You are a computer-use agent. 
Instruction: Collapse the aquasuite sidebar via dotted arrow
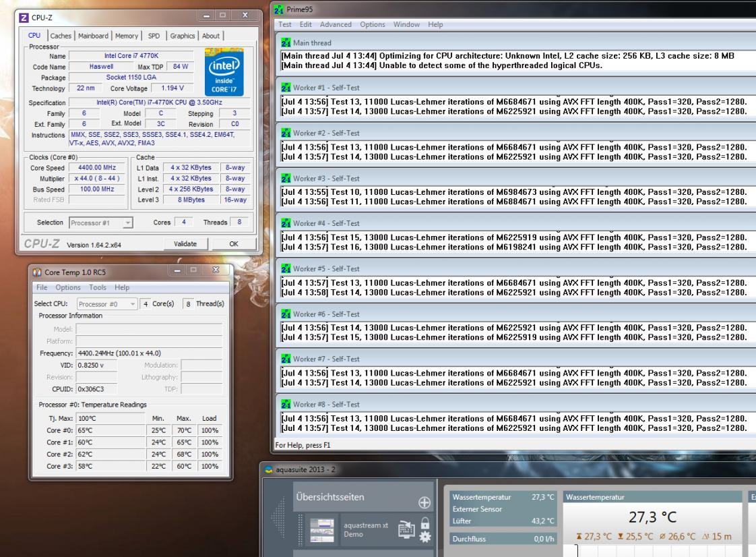pyautogui.click(x=278, y=517)
